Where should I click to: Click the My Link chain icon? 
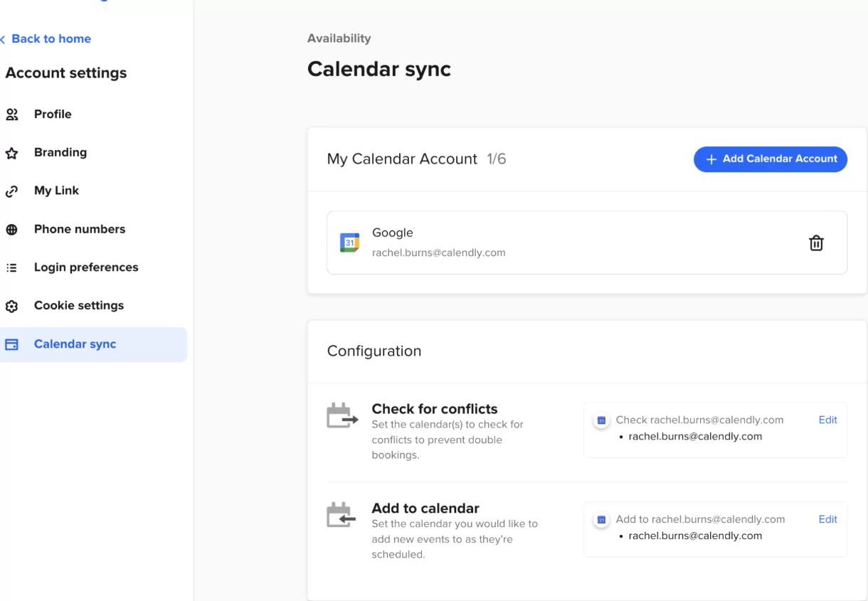[11, 191]
